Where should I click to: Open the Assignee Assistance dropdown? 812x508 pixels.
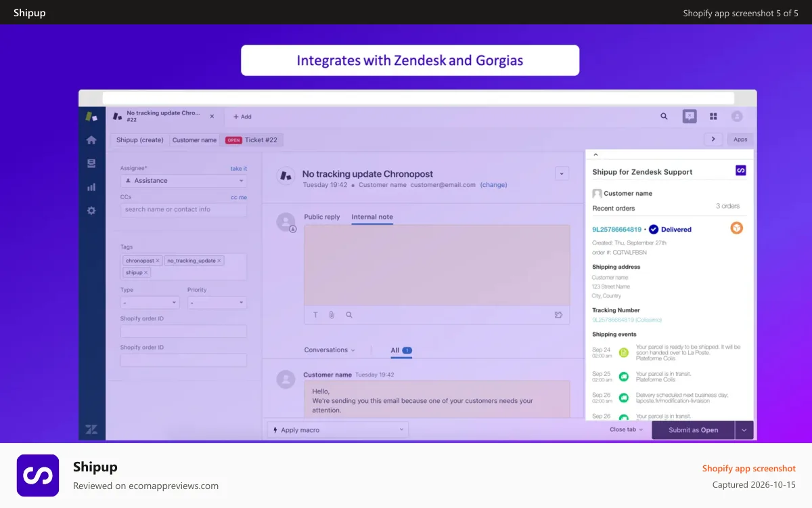pyautogui.click(x=183, y=181)
